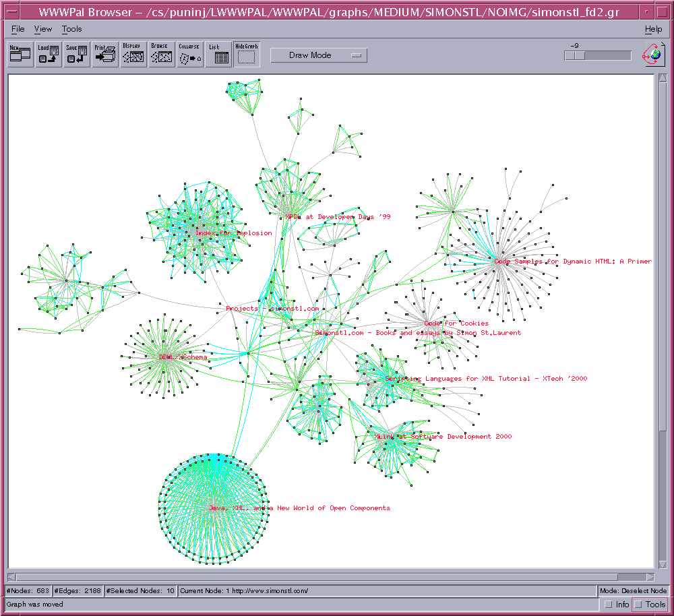Select the 'DDML/XSchema' node label
This screenshot has height=616, width=674.
[x=183, y=357]
